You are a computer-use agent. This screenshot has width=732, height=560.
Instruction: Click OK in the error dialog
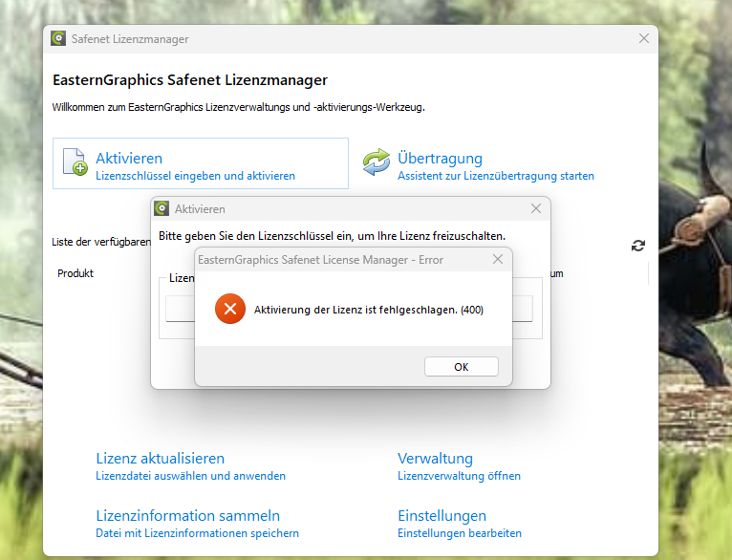coord(462,367)
